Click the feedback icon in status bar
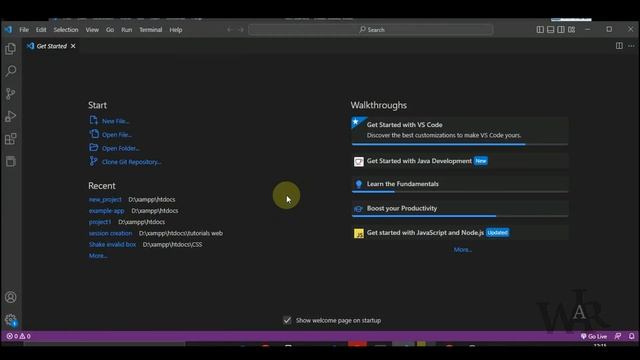The image size is (640, 360). [618, 336]
